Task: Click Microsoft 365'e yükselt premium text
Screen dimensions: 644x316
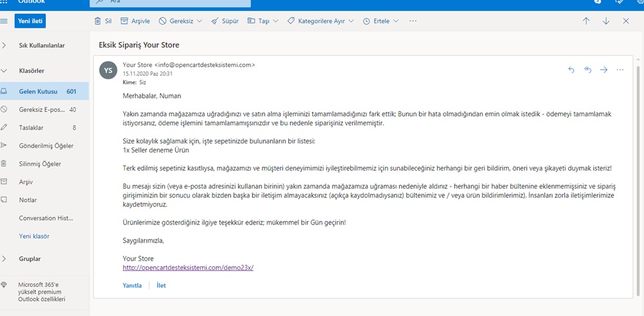Action: [41, 292]
